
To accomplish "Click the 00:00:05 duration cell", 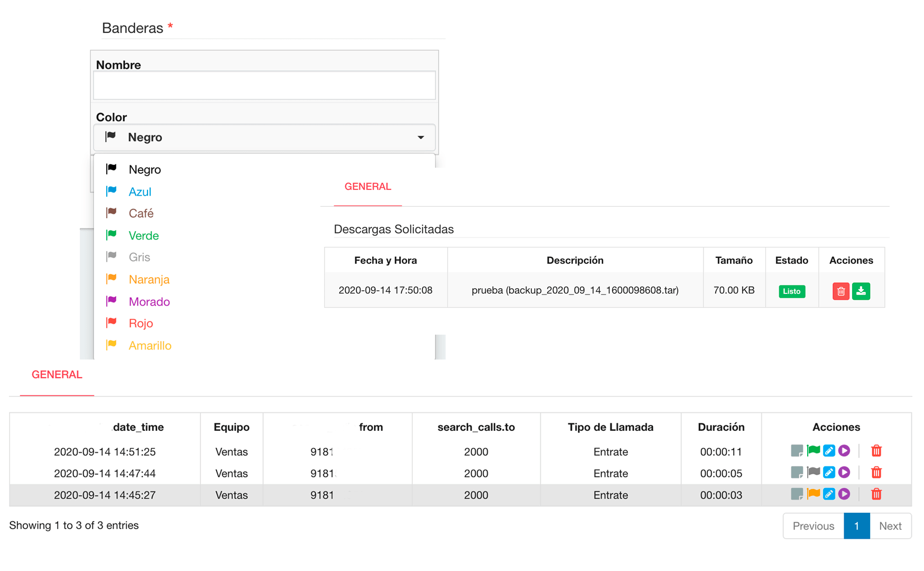I will 721,474.
